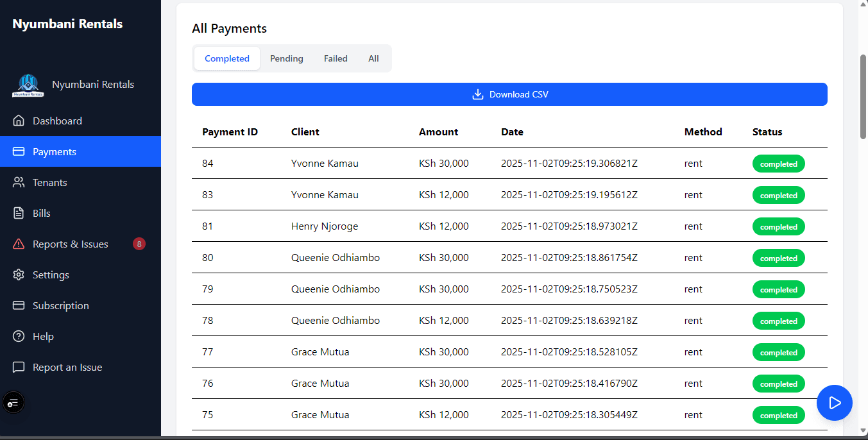Open the Help question mark icon
The width and height of the screenshot is (868, 440).
[17, 336]
